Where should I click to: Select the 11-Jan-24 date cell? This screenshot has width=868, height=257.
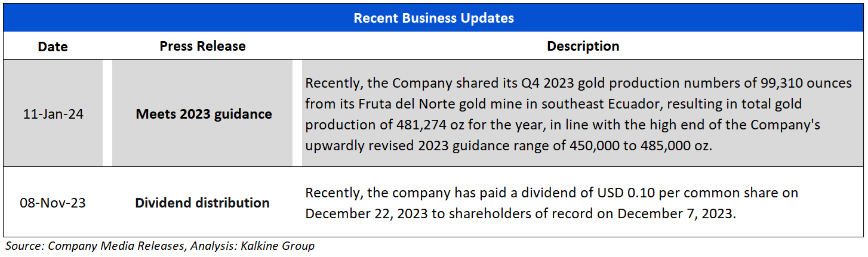pos(53,113)
